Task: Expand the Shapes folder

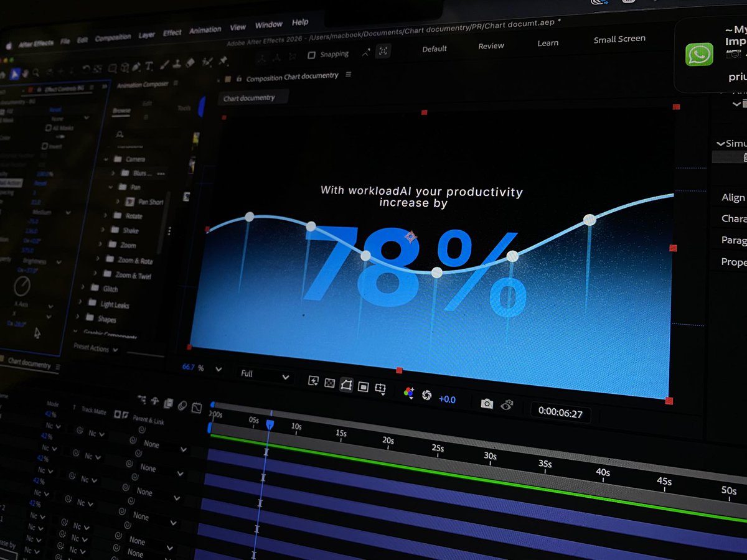Action: point(77,316)
